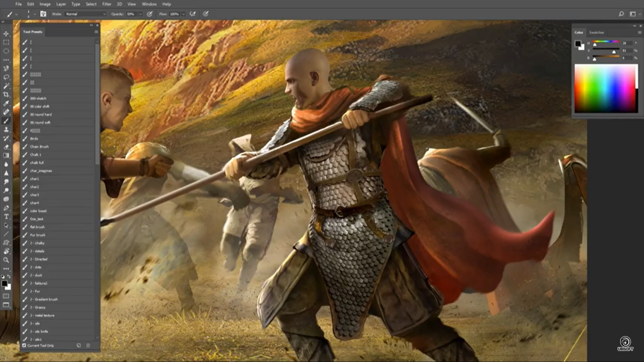
Task: Open the blending Mode dropdown
Action: (x=85, y=14)
